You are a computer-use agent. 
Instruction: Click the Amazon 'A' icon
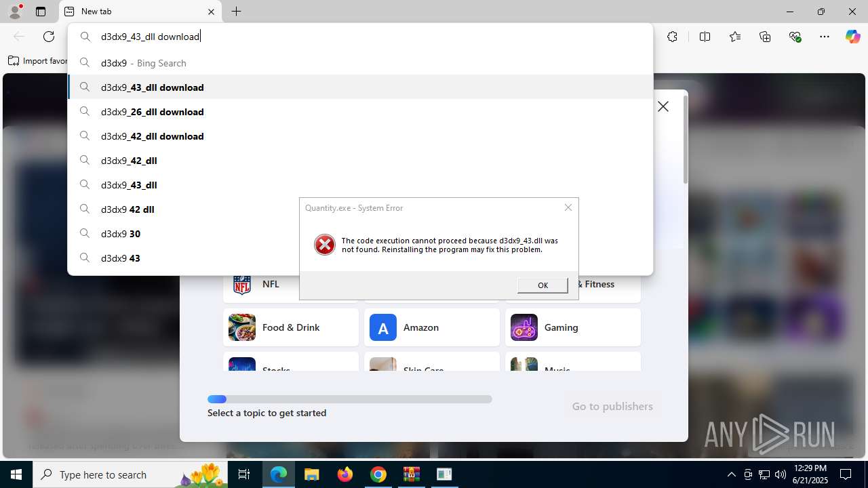(x=383, y=327)
